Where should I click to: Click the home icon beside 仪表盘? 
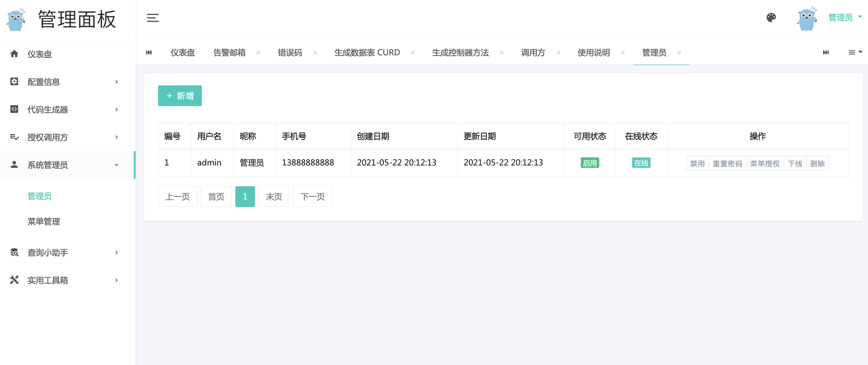(14, 54)
